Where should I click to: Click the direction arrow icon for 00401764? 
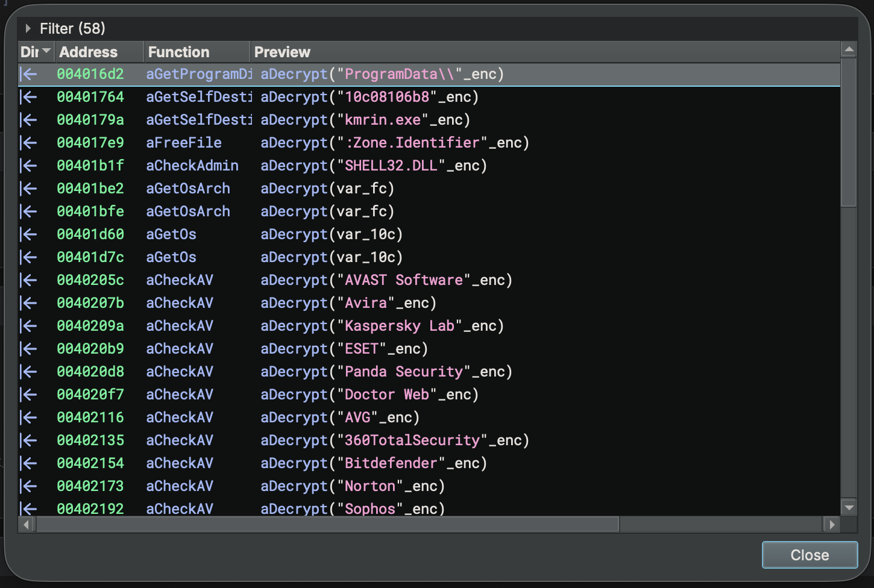click(28, 97)
